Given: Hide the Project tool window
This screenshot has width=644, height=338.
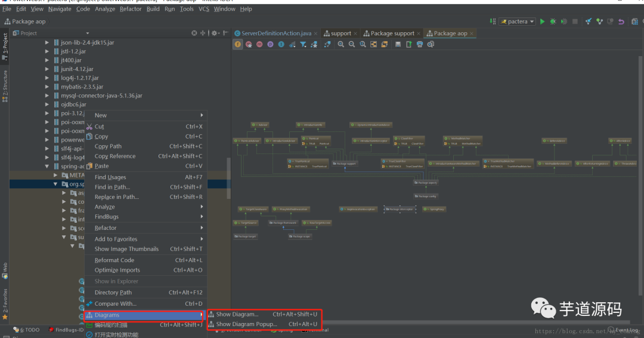Looking at the screenshot, I should pyautogui.click(x=225, y=33).
